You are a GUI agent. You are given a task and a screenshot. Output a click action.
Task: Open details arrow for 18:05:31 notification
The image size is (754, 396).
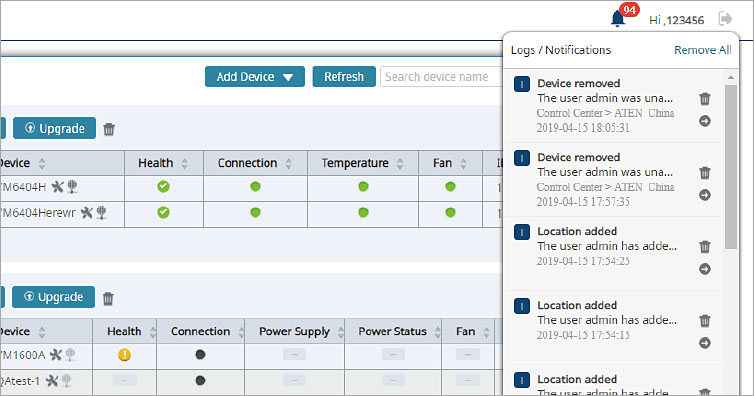coord(705,121)
